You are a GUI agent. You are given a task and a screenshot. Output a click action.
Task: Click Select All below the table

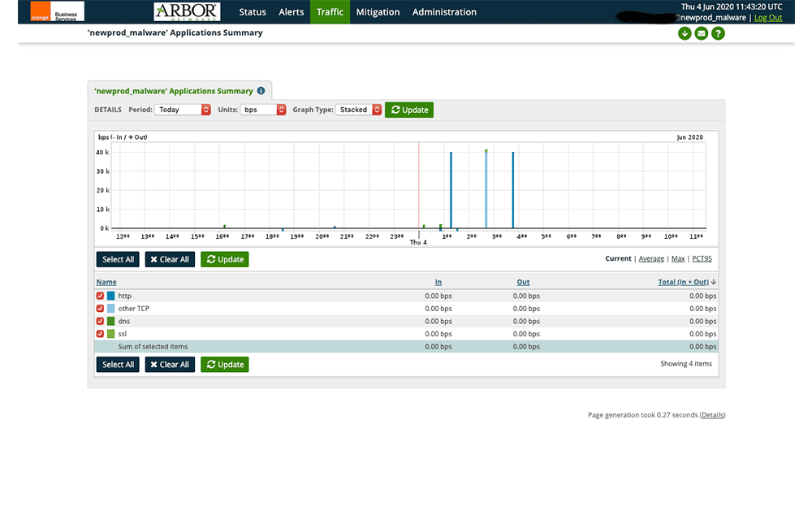(x=118, y=364)
